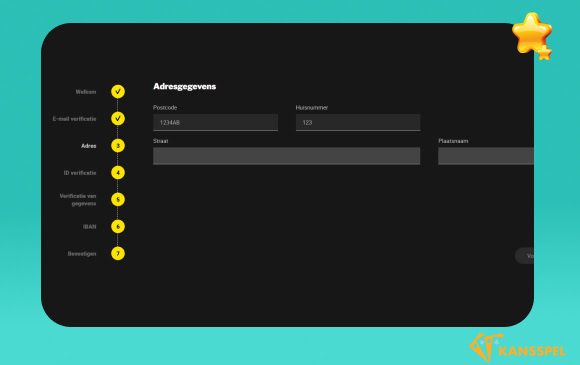Select step 4 ID verificatie circle
This screenshot has width=580, height=365.
[118, 173]
